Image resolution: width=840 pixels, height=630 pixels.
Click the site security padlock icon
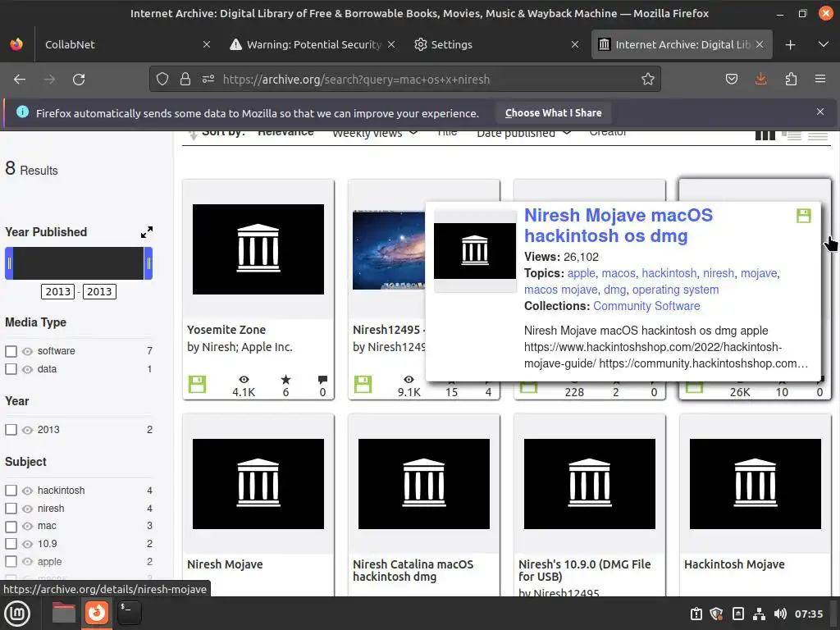[x=185, y=80]
